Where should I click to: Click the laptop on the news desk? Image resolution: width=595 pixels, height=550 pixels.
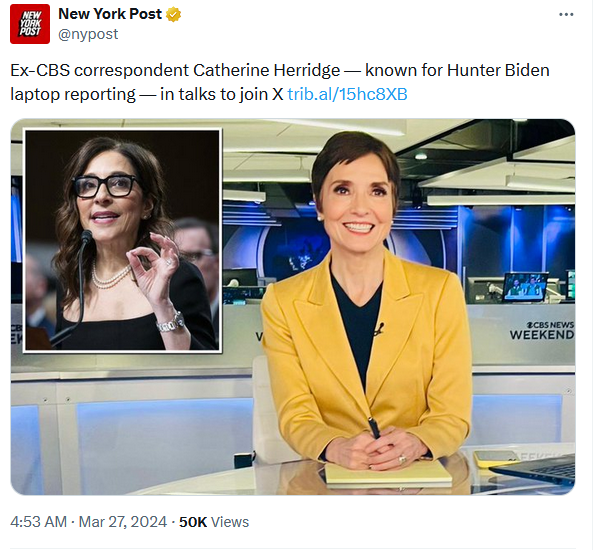[536, 470]
